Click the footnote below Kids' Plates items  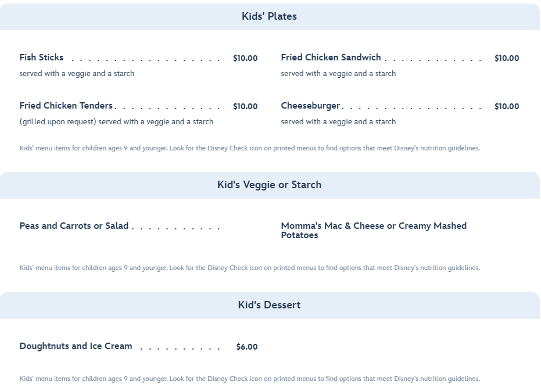[249, 148]
